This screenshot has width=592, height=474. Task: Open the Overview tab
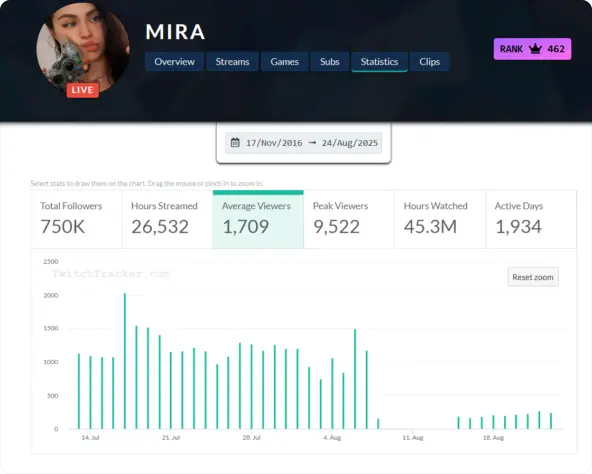coord(174,62)
